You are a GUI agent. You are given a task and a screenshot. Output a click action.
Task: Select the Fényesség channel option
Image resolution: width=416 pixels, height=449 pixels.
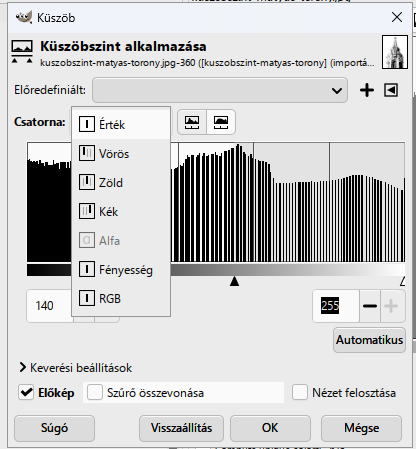pos(121,269)
